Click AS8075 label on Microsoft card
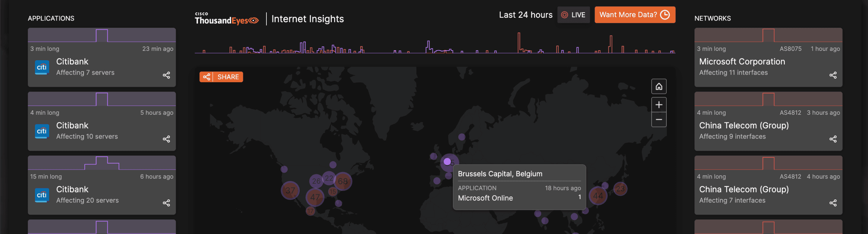The height and width of the screenshot is (234, 868). coord(791,49)
